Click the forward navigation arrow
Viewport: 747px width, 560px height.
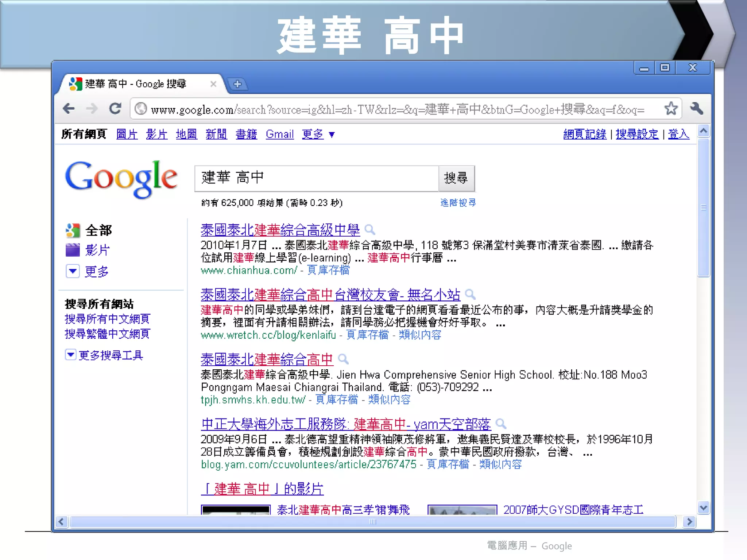[x=92, y=108]
